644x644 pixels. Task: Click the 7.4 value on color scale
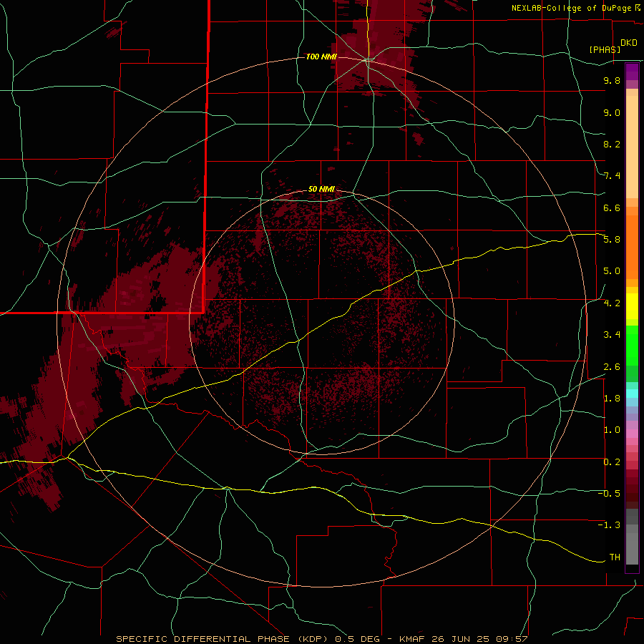tap(612, 176)
